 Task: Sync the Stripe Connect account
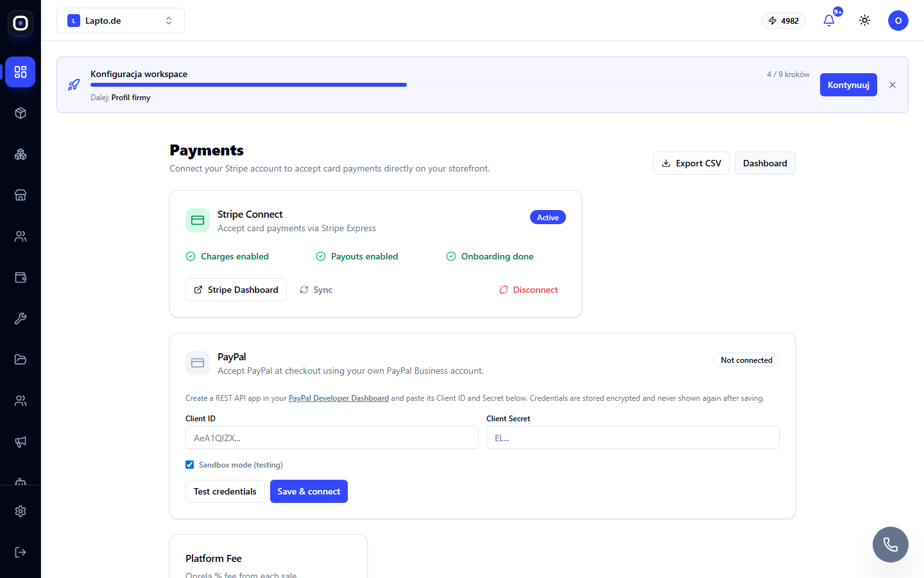316,290
